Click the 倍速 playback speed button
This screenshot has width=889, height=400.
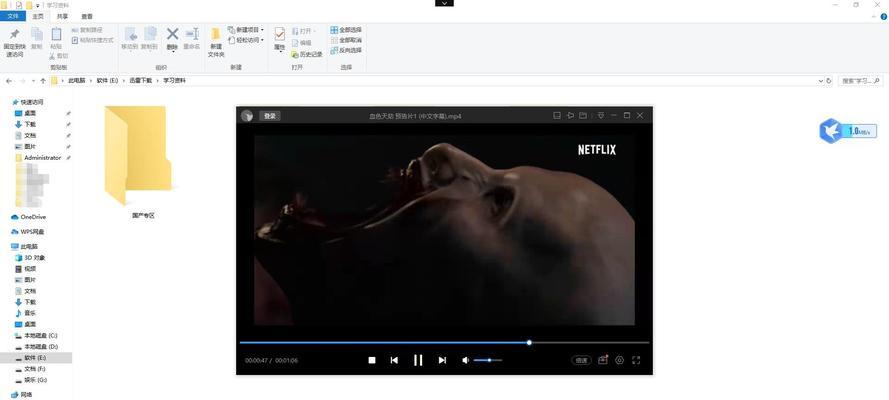click(x=582, y=360)
